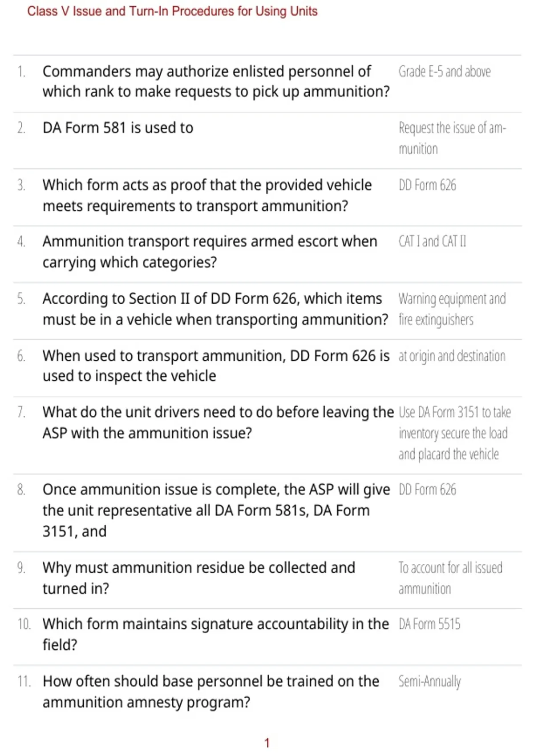Image resolution: width=534 pixels, height=756 pixels.
Task: Click the answer 'Request the issue of ammunition'
Action: click(x=452, y=138)
